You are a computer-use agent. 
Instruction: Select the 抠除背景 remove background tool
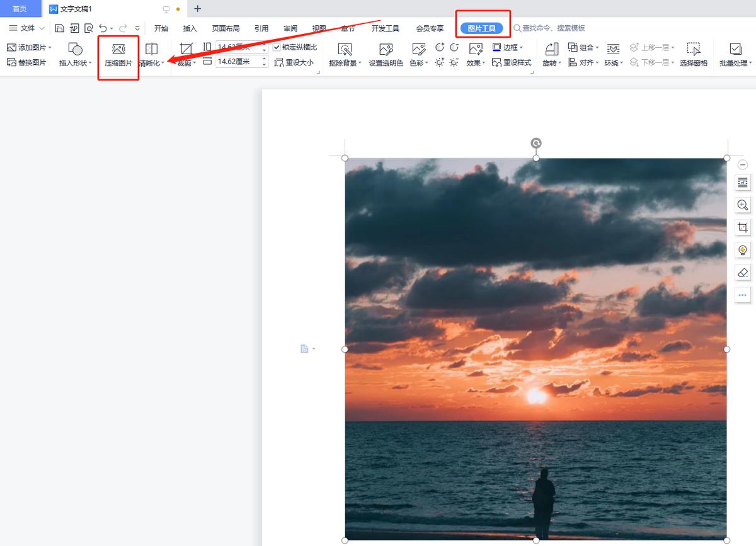[x=345, y=55]
